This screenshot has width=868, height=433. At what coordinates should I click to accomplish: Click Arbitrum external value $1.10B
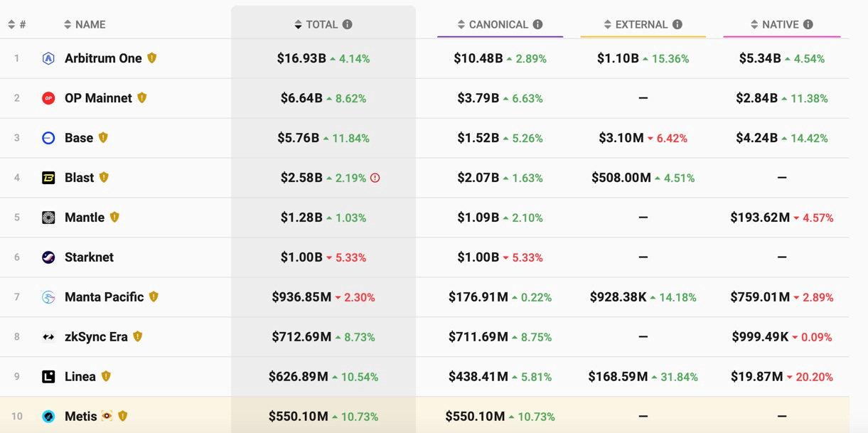point(618,58)
